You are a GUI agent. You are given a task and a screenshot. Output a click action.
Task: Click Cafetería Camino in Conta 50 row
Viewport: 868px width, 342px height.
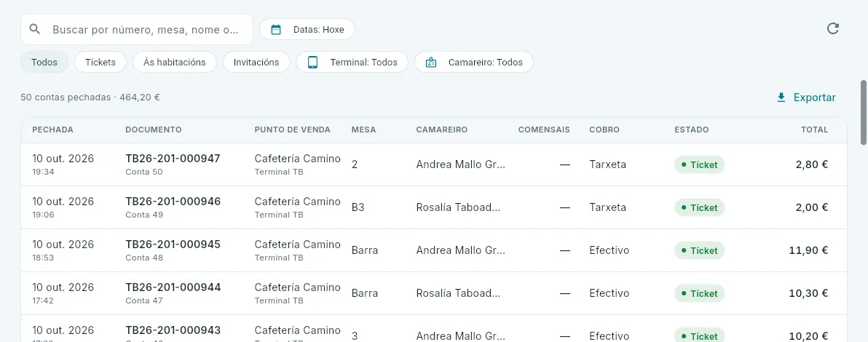(x=297, y=159)
